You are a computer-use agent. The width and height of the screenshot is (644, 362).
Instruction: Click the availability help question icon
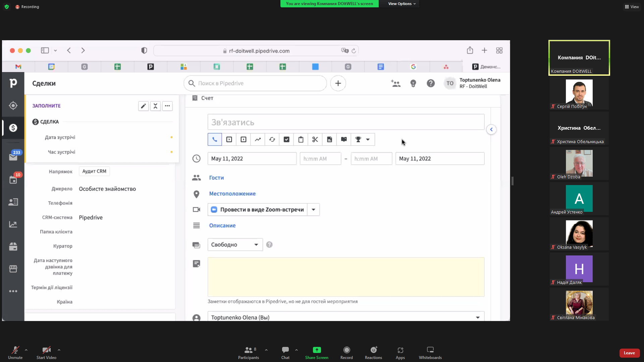pos(269,245)
